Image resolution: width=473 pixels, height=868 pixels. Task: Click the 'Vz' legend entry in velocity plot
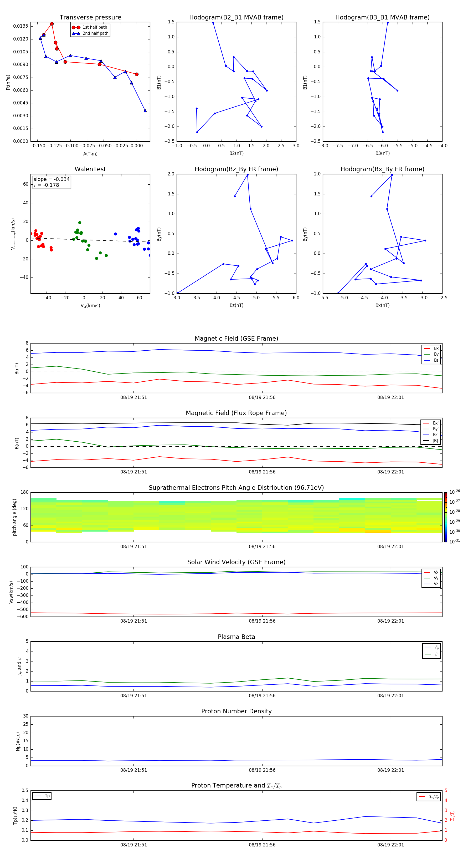pyautogui.click(x=431, y=584)
